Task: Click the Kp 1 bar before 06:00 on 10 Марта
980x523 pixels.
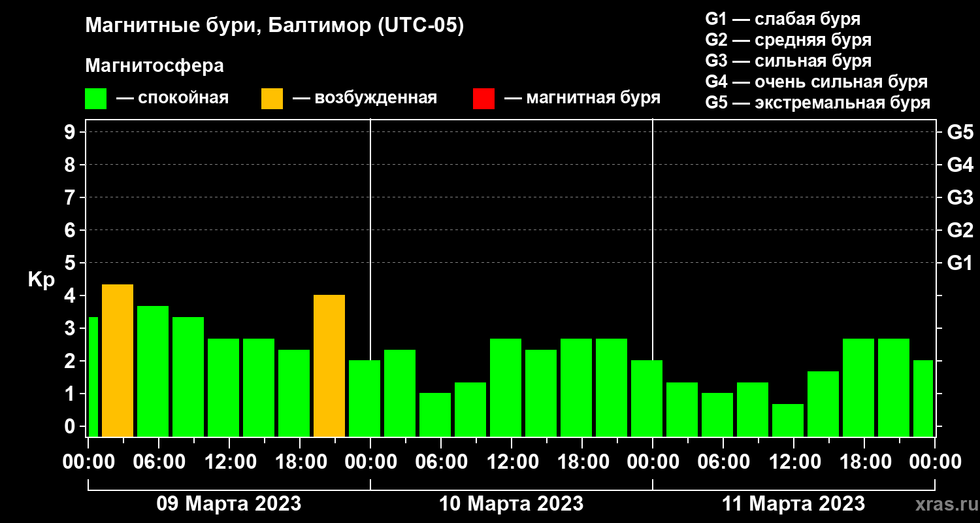Action: (435, 414)
